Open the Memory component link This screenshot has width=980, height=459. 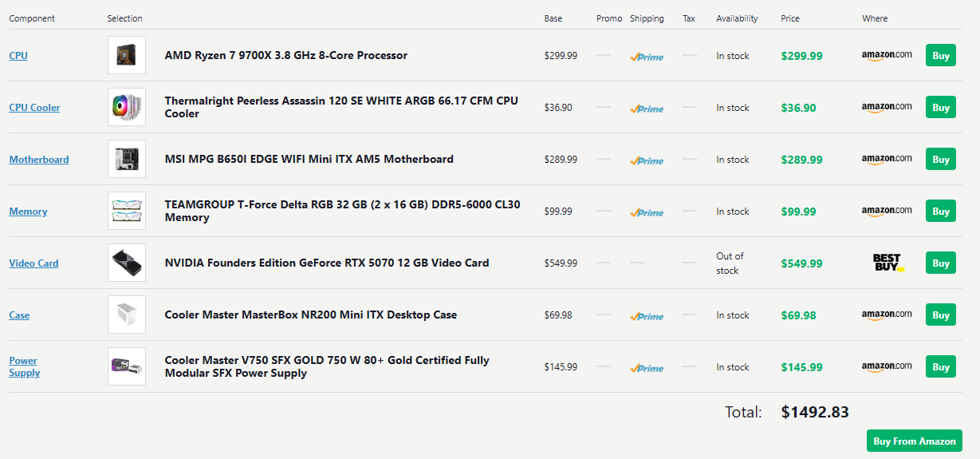28,212
